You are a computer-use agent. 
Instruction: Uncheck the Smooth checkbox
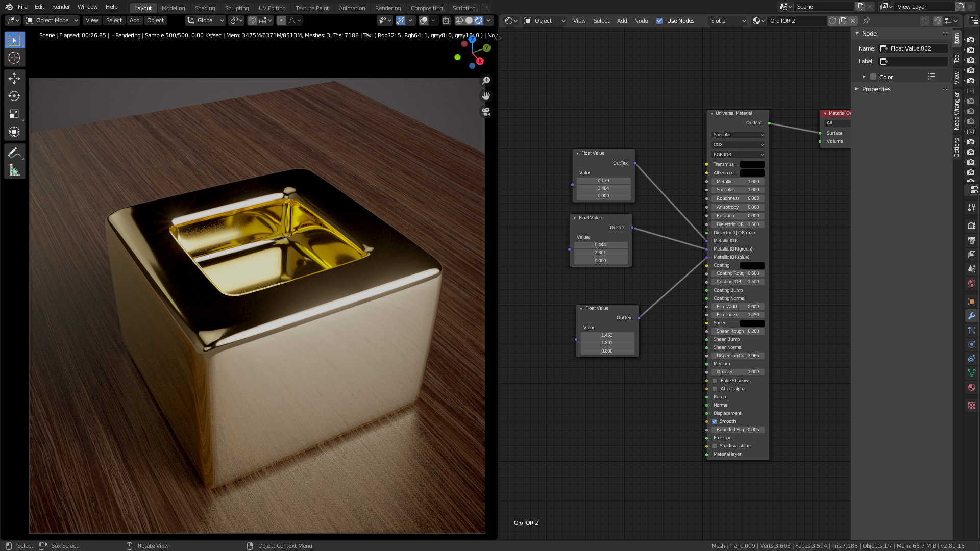coord(715,421)
